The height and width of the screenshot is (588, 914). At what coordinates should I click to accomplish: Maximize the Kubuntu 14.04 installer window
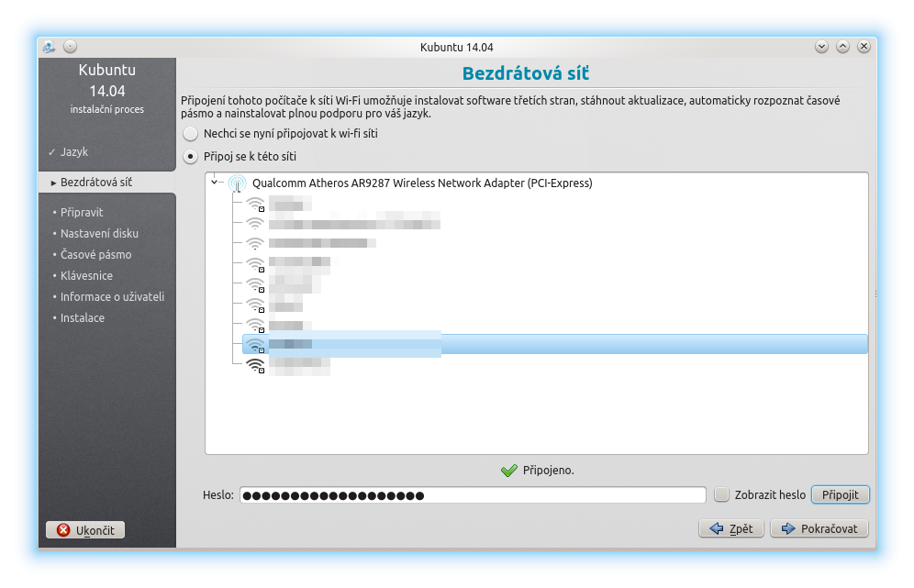point(843,47)
